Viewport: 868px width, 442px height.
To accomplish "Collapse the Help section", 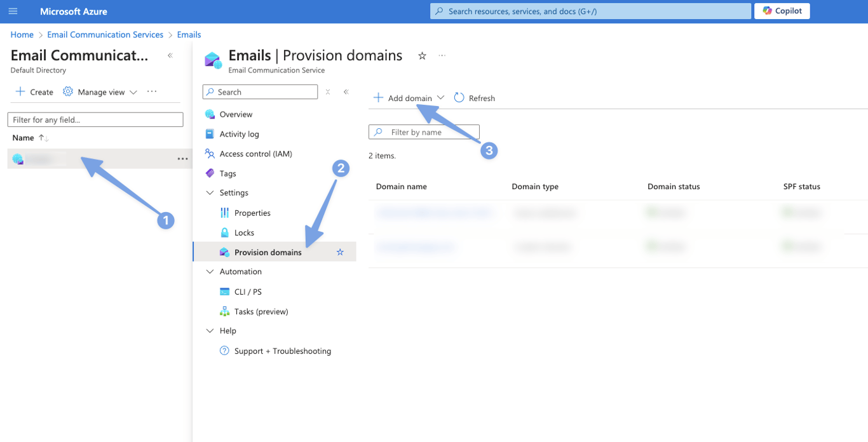I will tap(210, 331).
